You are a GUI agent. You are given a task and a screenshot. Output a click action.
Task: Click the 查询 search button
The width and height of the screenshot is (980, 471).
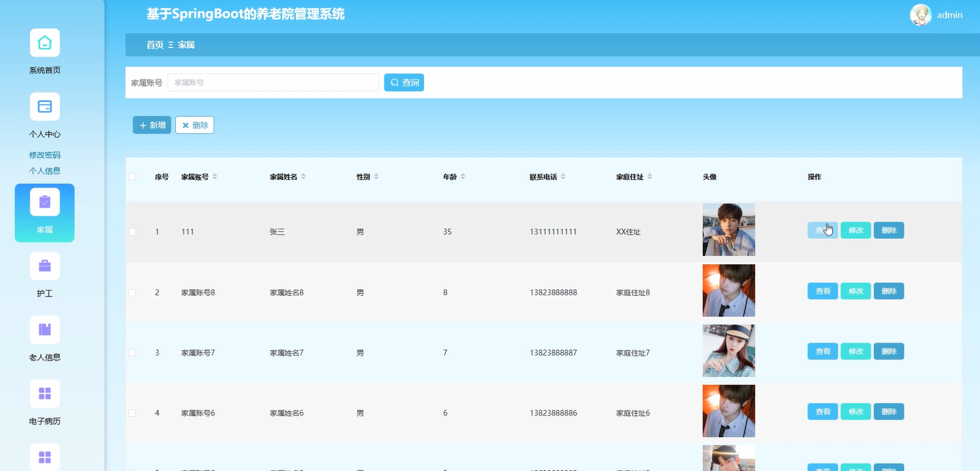(404, 82)
